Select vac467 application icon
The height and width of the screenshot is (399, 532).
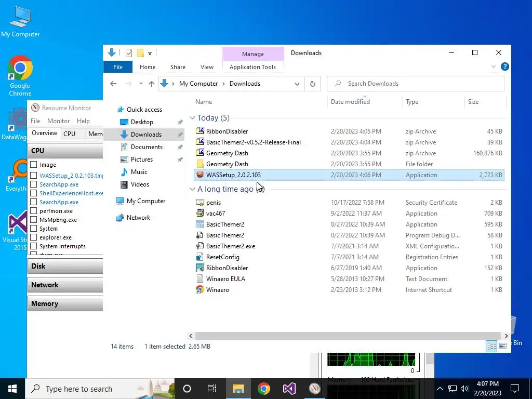pyautogui.click(x=200, y=213)
